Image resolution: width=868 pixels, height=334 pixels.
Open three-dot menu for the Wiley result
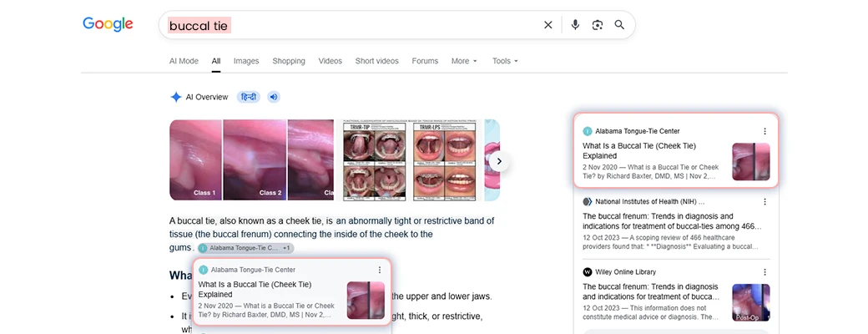(765, 272)
